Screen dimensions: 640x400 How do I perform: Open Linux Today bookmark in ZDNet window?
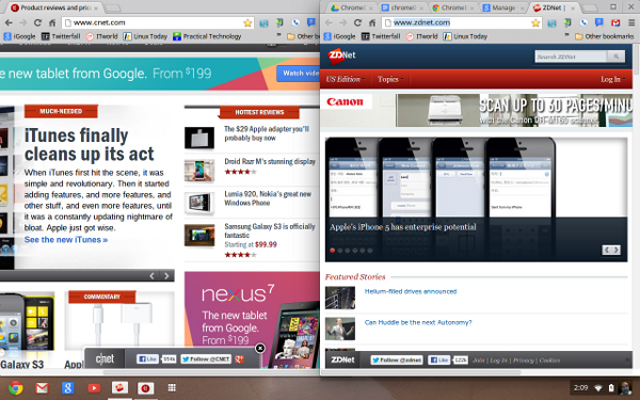[x=465, y=36]
